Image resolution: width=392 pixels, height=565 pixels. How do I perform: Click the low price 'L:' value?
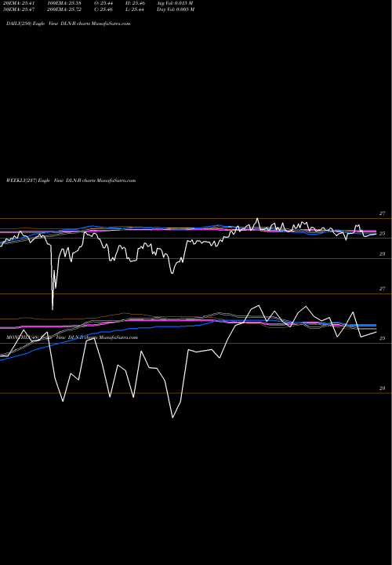point(135,9)
